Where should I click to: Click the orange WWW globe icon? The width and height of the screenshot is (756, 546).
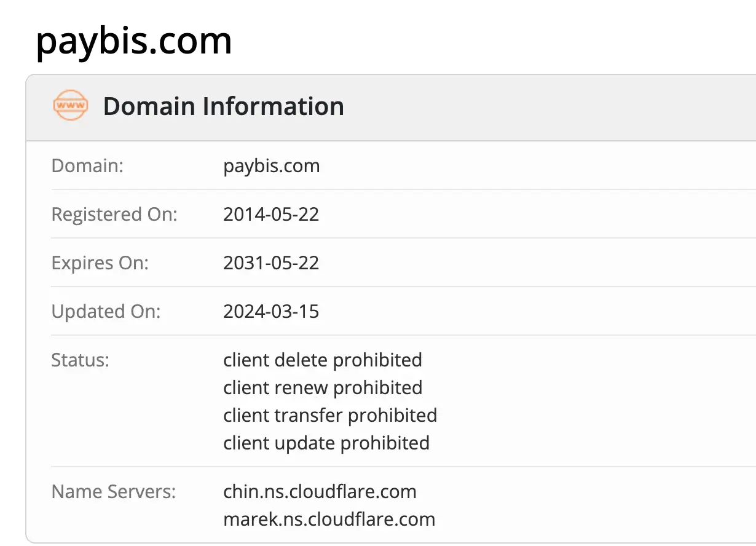[x=71, y=106]
